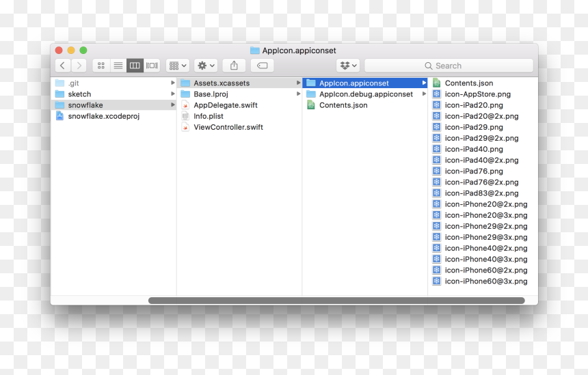Viewport: 588px width, 375px height.
Task: Select AppDelegate.swift file icon
Action: click(x=185, y=105)
